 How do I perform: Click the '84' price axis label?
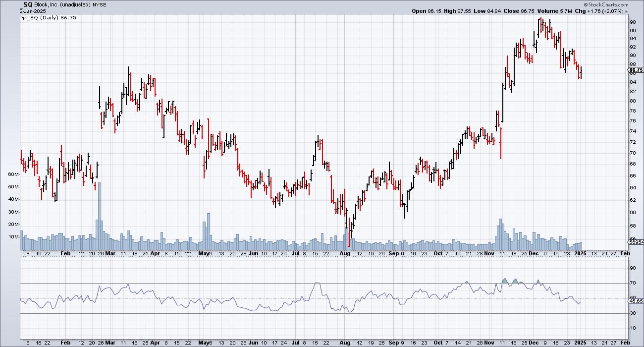[633, 82]
